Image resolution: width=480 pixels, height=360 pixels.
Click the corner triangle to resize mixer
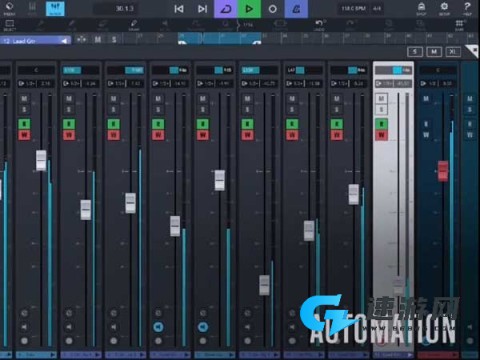(473, 51)
